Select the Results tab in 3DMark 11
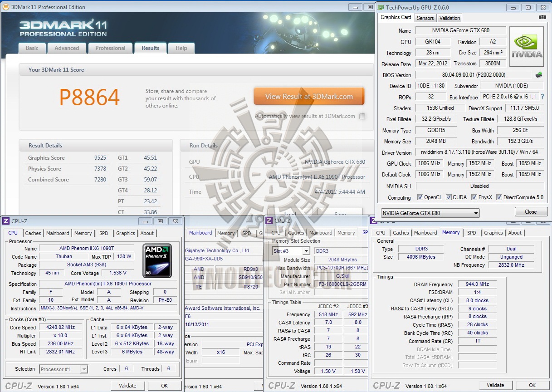 tap(150, 48)
